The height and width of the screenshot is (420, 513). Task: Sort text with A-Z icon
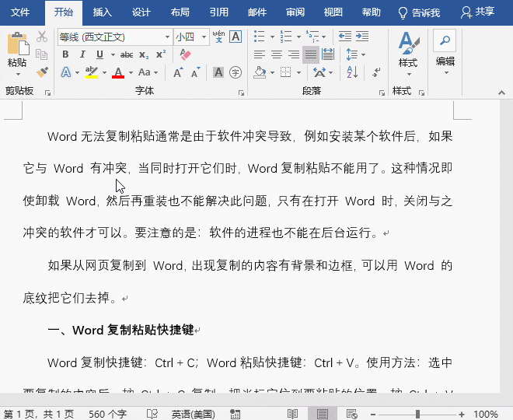(x=352, y=72)
